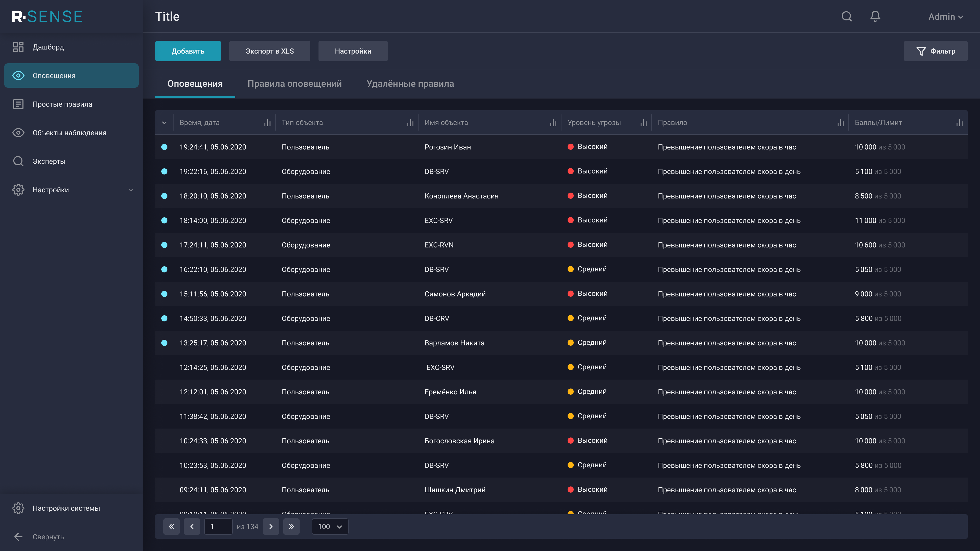Open Эксперты in the sidebar

tap(49, 161)
